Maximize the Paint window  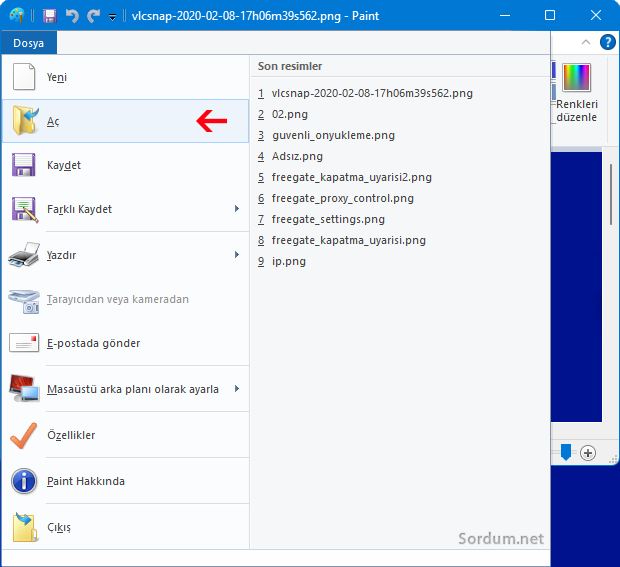(550, 15)
